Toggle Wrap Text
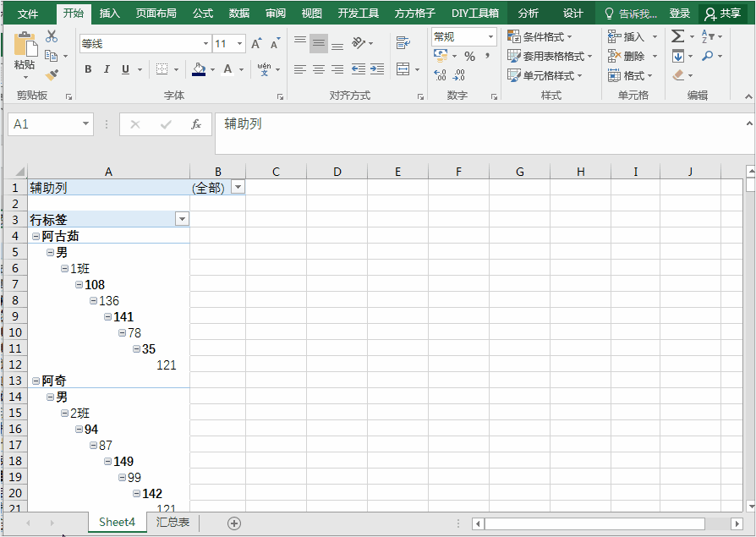 point(403,43)
